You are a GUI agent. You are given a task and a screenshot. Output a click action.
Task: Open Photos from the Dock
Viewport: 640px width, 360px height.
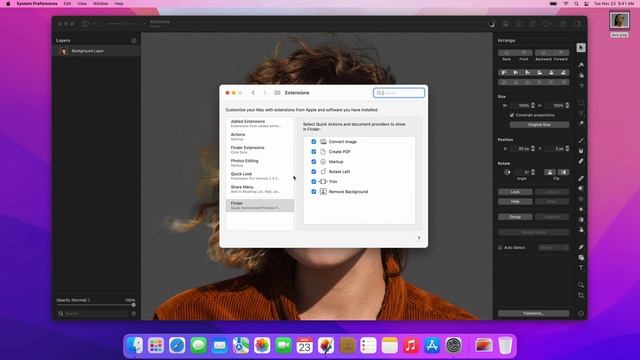262,346
